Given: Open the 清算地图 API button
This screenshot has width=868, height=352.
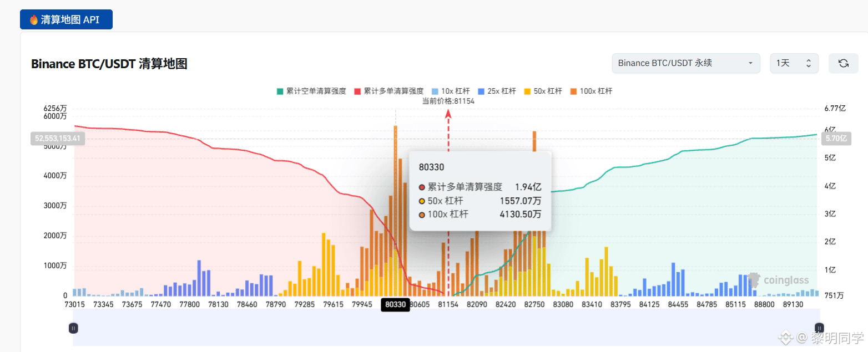Looking at the screenshot, I should coord(66,19).
